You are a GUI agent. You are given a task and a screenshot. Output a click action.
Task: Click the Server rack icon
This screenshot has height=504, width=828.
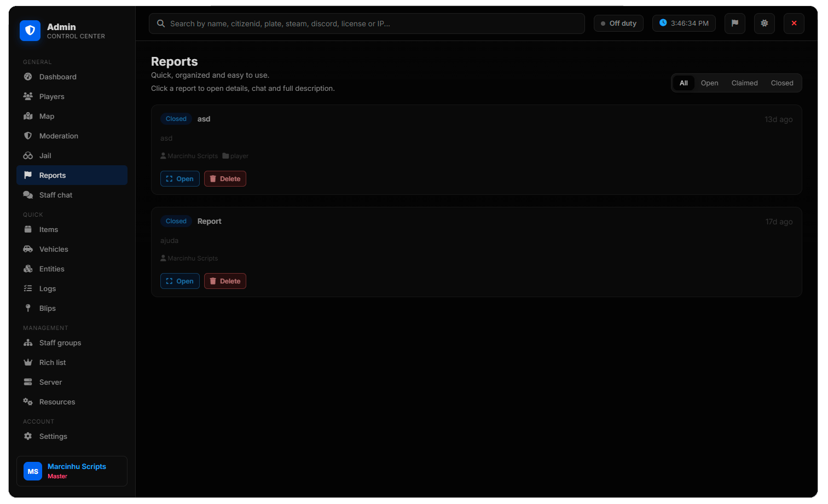click(28, 382)
